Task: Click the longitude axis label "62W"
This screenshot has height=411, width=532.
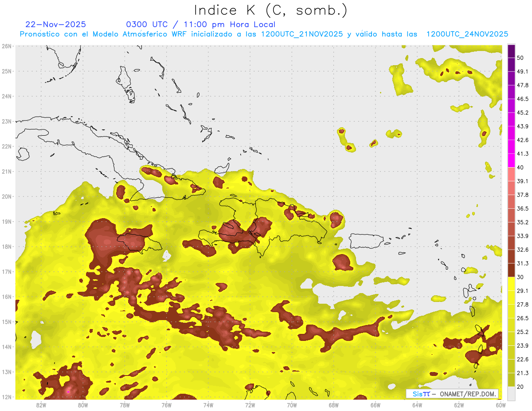Action: tap(459, 405)
